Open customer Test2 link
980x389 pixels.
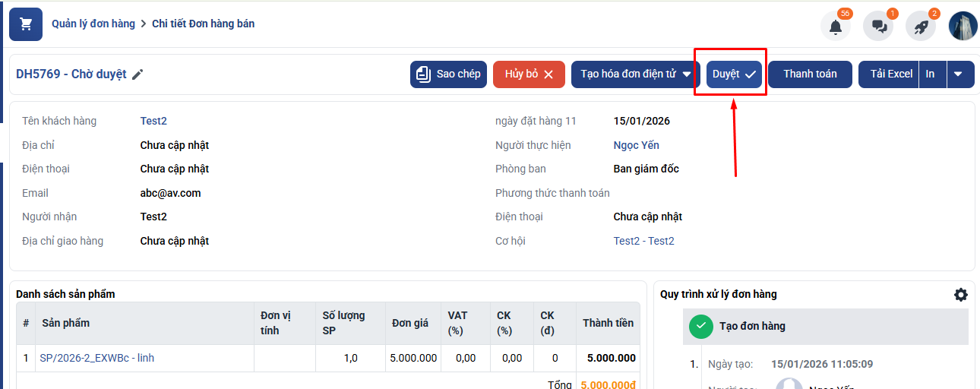pyautogui.click(x=153, y=121)
